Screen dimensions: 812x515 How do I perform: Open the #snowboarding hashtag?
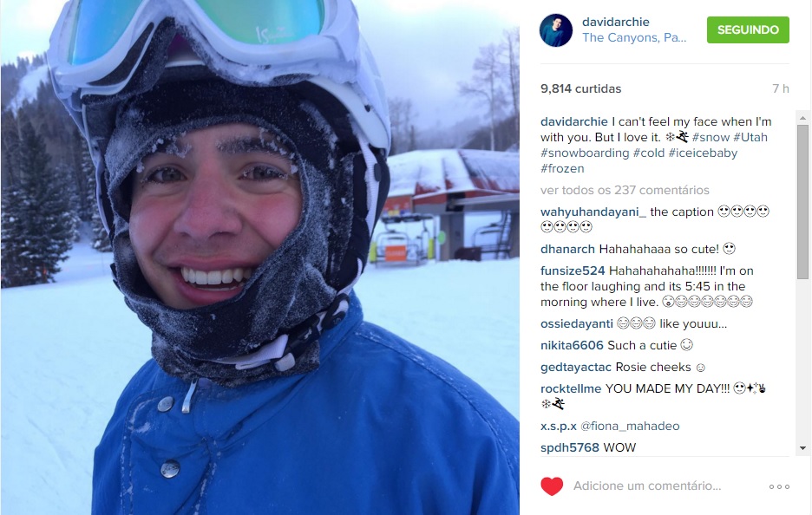[585, 153]
